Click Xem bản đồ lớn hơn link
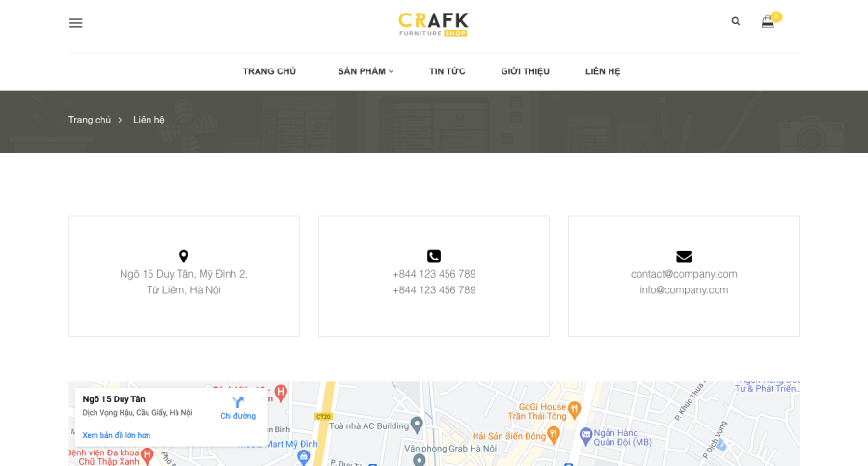This screenshot has width=868, height=466. pyautogui.click(x=117, y=435)
